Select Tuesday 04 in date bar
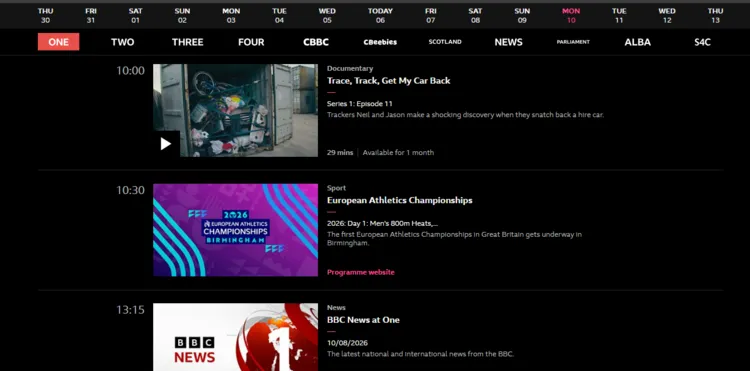 pos(279,15)
